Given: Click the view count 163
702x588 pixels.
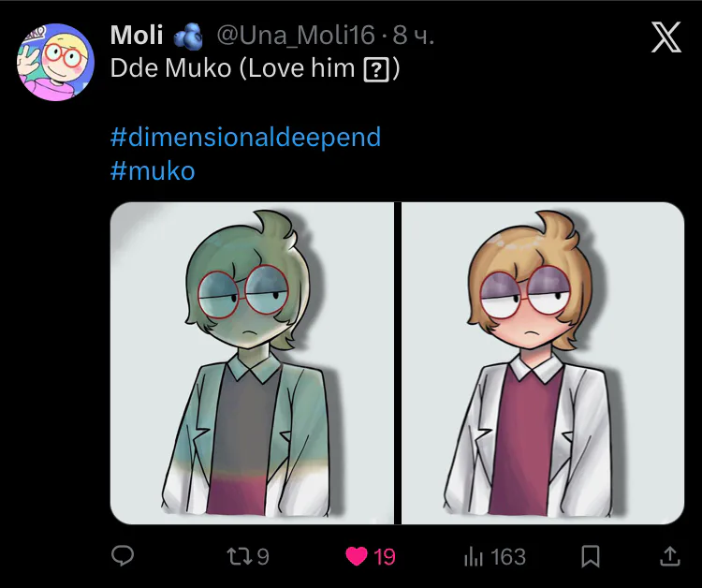Looking at the screenshot, I should [x=508, y=556].
